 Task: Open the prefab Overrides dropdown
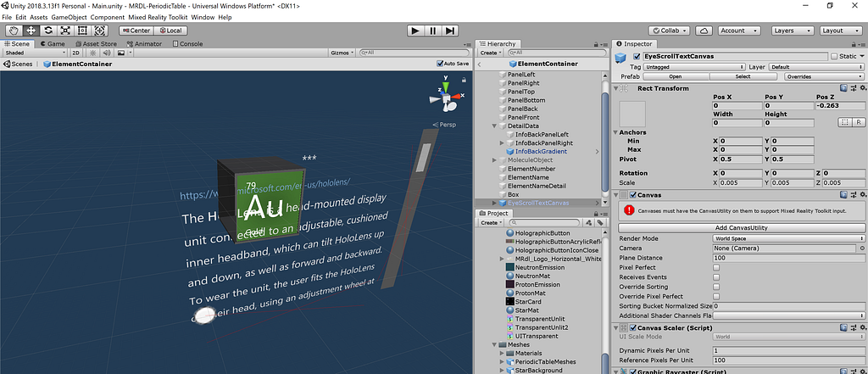[x=824, y=76]
